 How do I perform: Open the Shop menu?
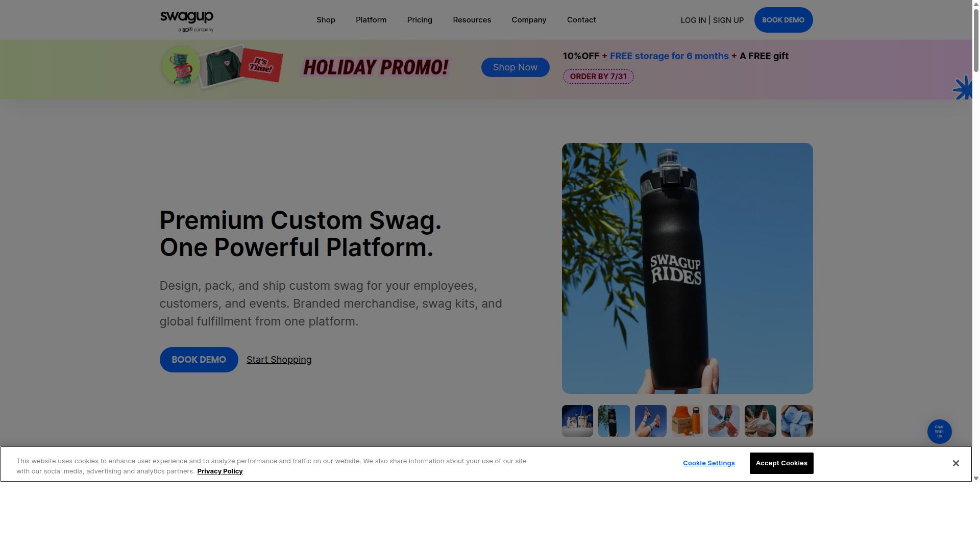tap(326, 20)
